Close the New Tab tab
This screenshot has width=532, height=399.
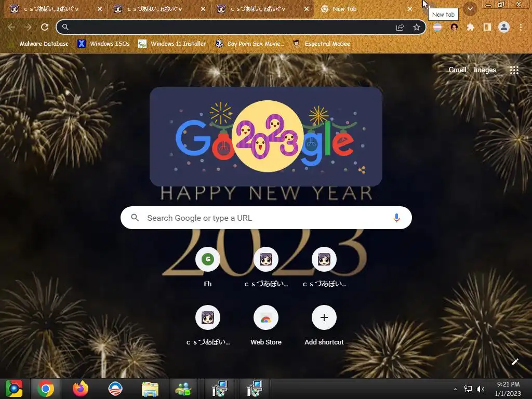pyautogui.click(x=410, y=9)
